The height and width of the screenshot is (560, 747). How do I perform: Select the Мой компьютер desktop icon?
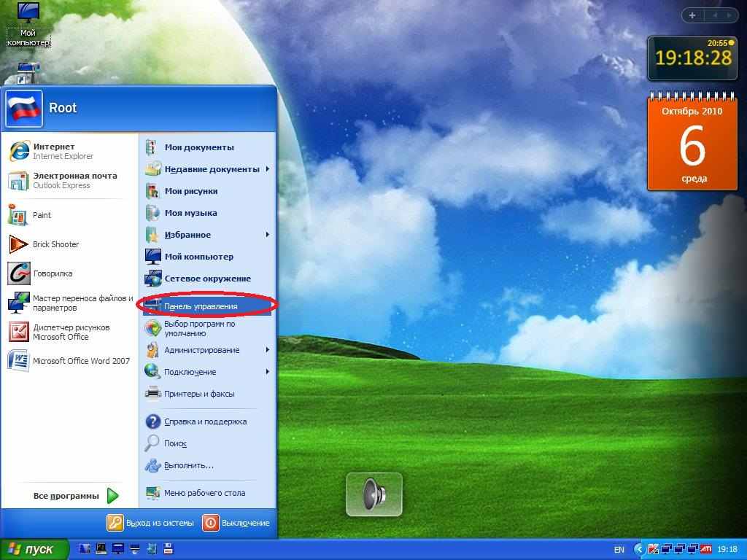point(28,25)
